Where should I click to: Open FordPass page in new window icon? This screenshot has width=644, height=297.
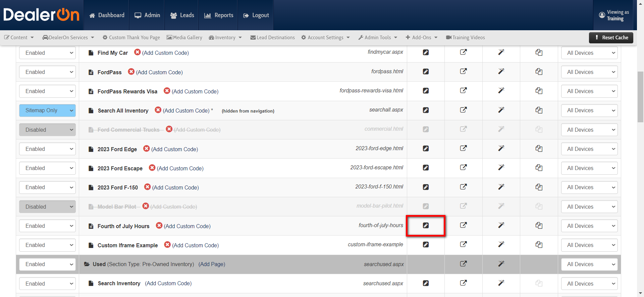click(x=463, y=72)
